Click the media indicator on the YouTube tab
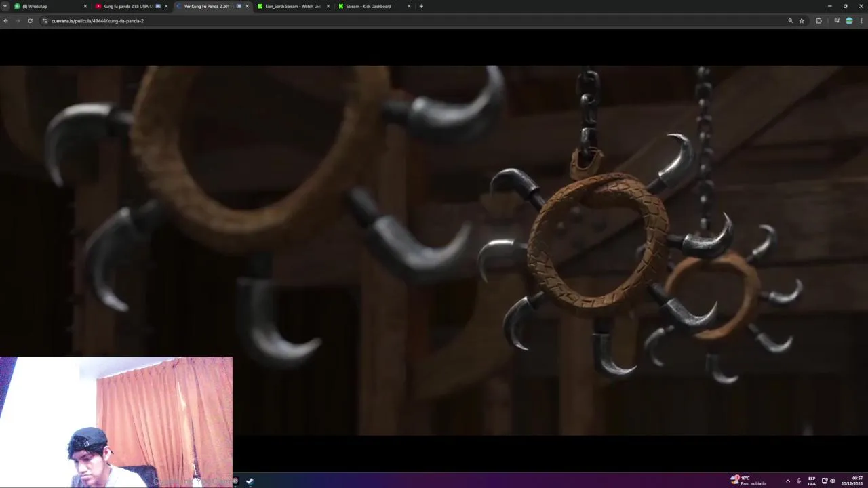The width and height of the screenshot is (868, 488). tap(158, 6)
